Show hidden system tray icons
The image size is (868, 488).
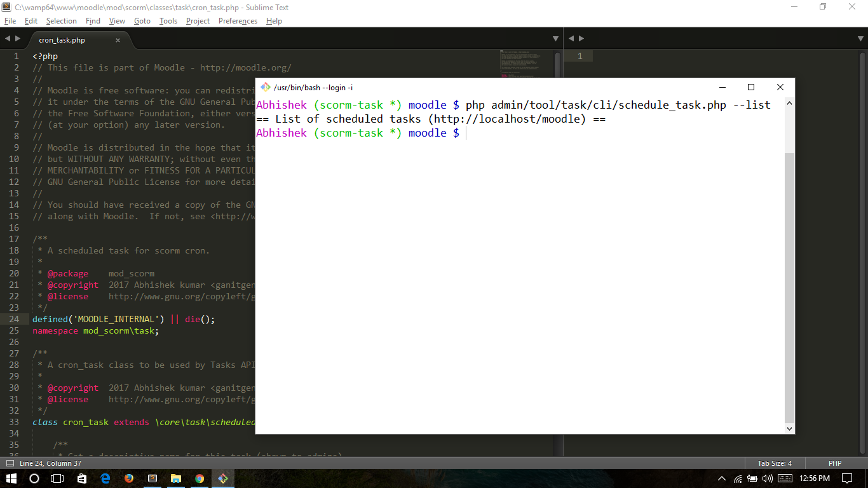pos(722,478)
